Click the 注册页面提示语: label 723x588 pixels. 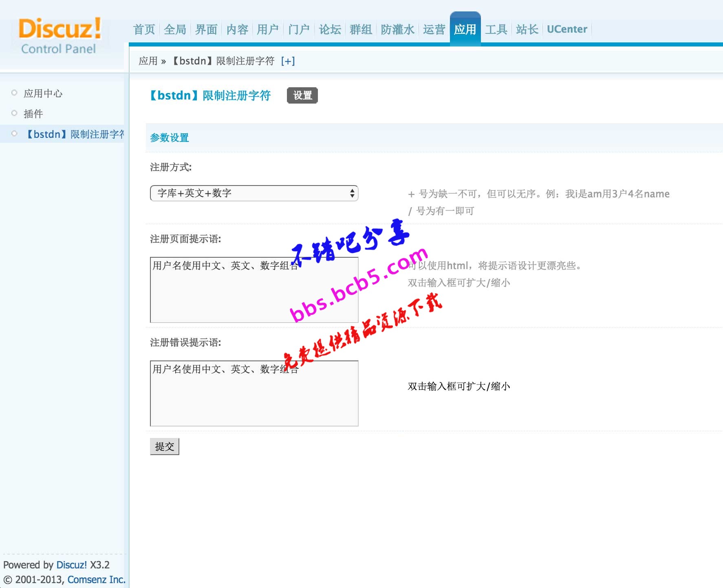pos(185,239)
